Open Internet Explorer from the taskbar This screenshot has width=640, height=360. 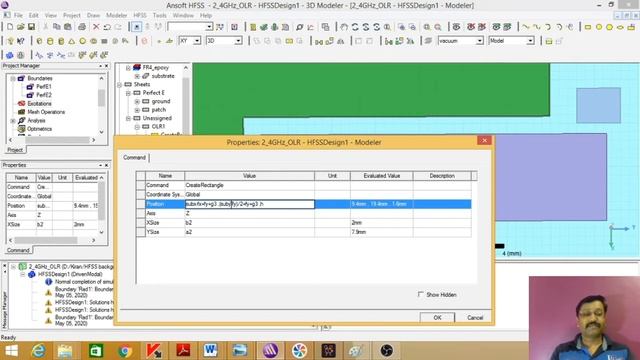coord(39,351)
